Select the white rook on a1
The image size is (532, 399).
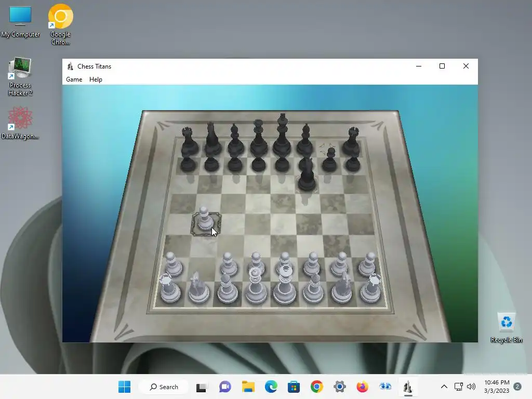tap(170, 288)
